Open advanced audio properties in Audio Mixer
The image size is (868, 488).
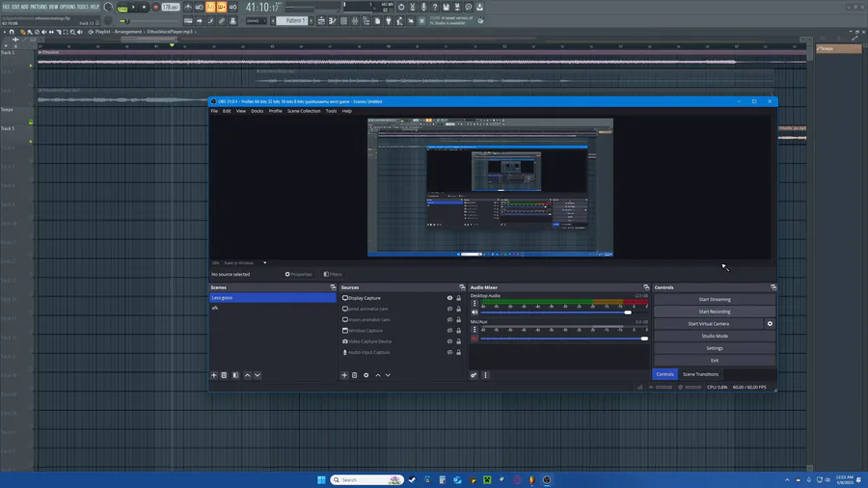click(x=474, y=375)
